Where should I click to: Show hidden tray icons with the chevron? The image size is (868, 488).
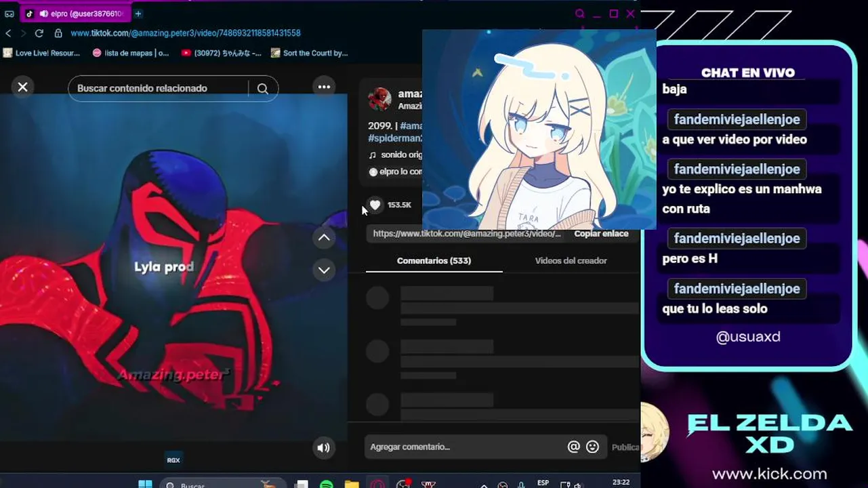484,485
